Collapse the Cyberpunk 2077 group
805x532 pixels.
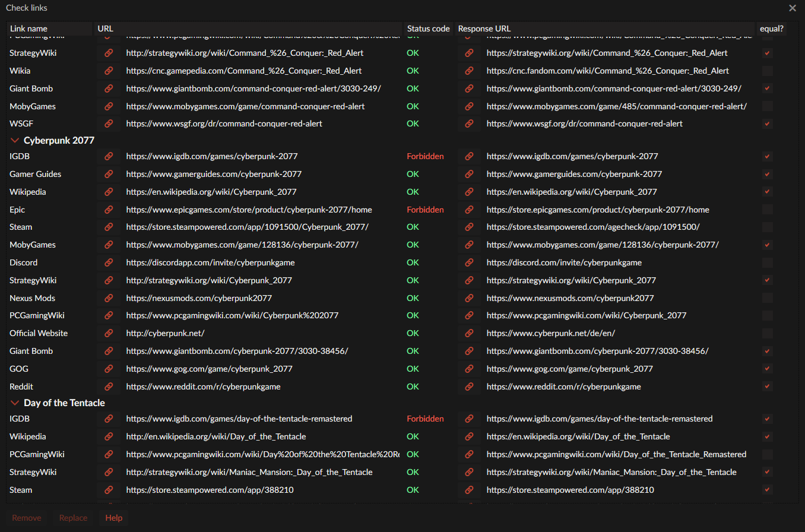coord(14,141)
